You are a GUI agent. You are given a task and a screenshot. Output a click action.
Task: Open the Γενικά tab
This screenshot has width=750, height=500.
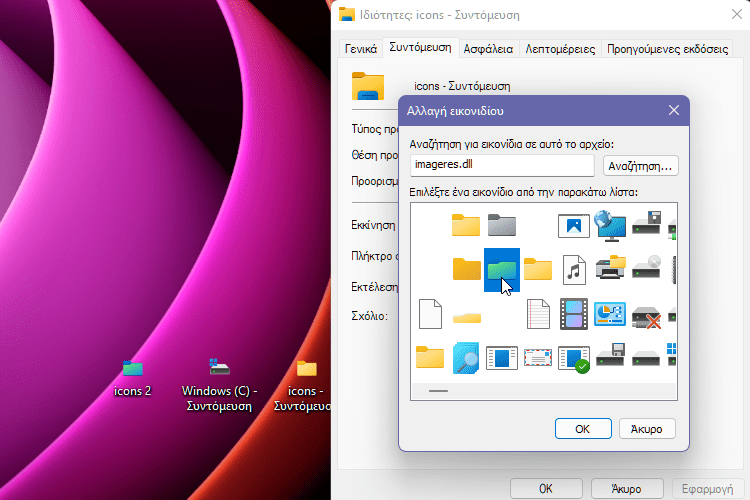tap(361, 49)
